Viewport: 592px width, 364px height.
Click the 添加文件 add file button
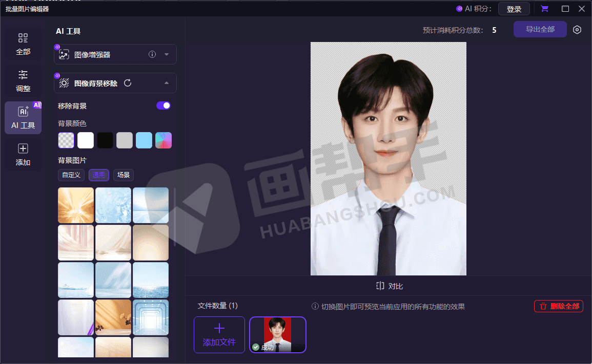pos(219,335)
